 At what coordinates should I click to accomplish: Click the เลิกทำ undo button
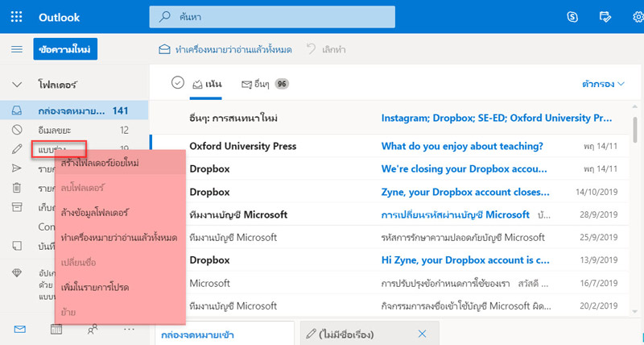[x=327, y=49]
